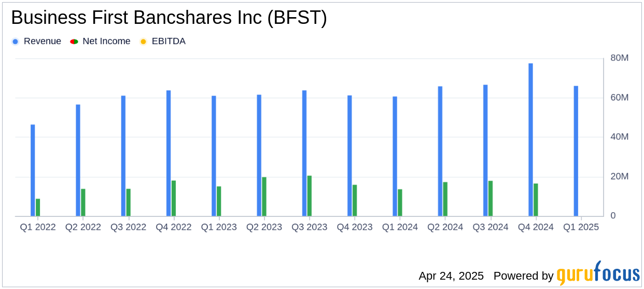
Task: Toggle the Net Income legend series
Action: (106, 42)
